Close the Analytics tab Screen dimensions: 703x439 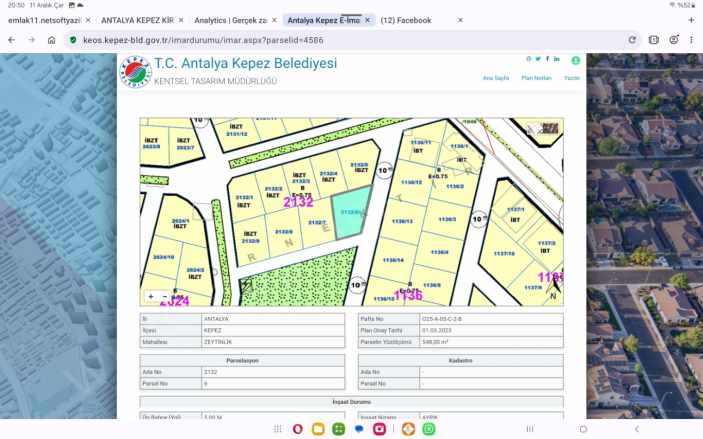click(274, 19)
